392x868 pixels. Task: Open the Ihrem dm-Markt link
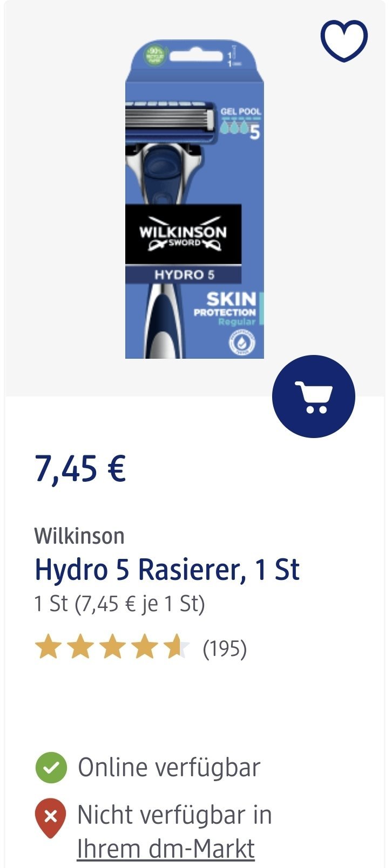(x=166, y=849)
